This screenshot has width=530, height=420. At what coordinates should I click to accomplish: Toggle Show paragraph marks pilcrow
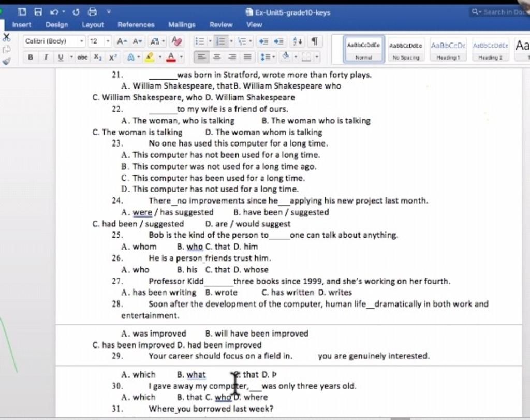coord(315,41)
